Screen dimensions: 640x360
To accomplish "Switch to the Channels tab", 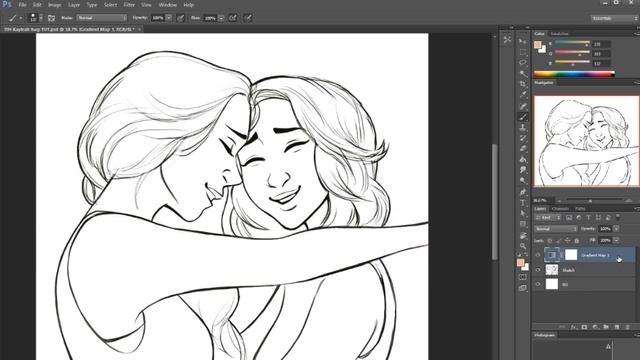I will click(x=560, y=209).
